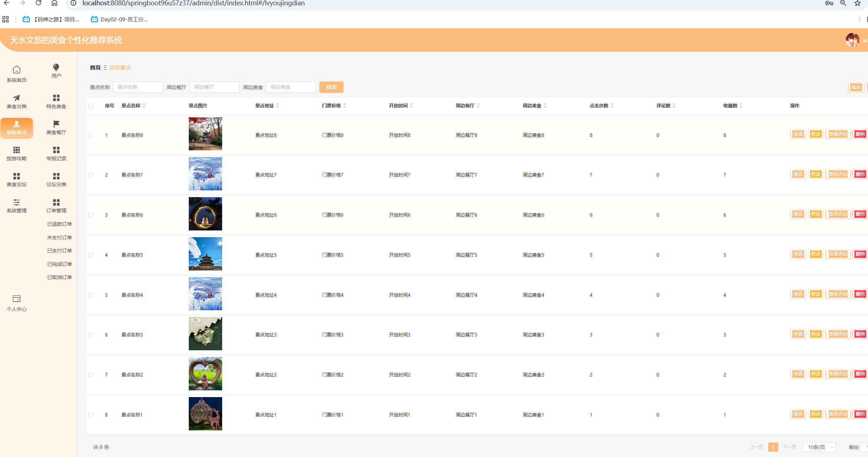Tick the checkbox for row 景点名称8
The image size is (868, 457).
[91, 135]
